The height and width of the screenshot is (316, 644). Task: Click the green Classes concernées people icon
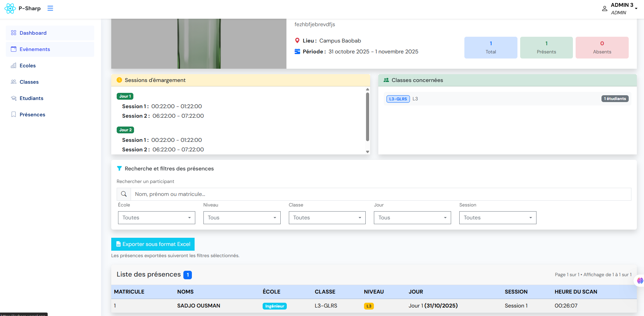(386, 80)
